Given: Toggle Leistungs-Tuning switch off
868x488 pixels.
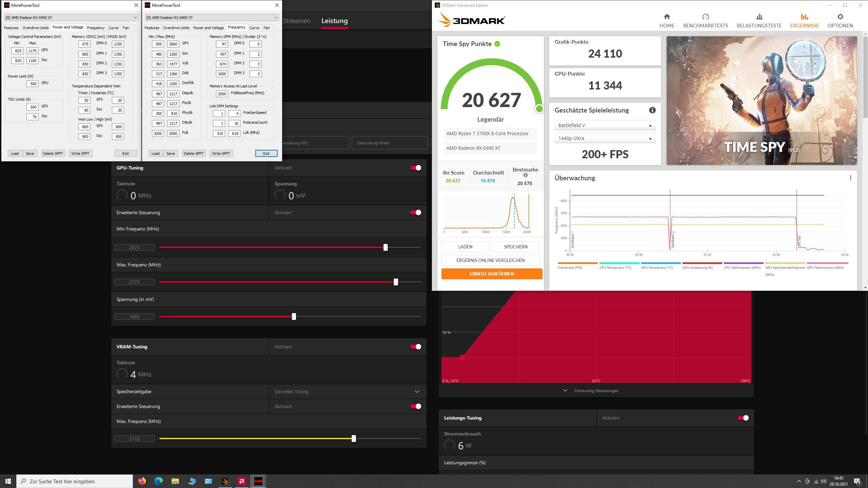Looking at the screenshot, I should [743, 418].
